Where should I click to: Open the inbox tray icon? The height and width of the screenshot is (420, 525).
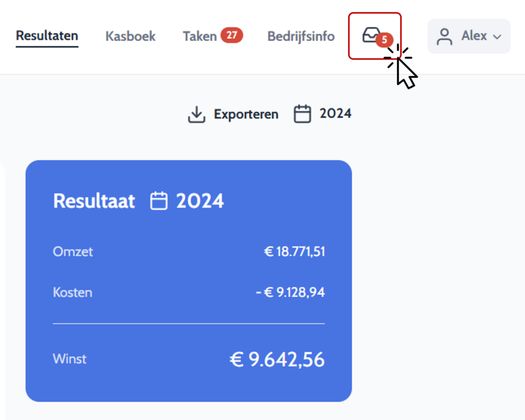click(372, 35)
